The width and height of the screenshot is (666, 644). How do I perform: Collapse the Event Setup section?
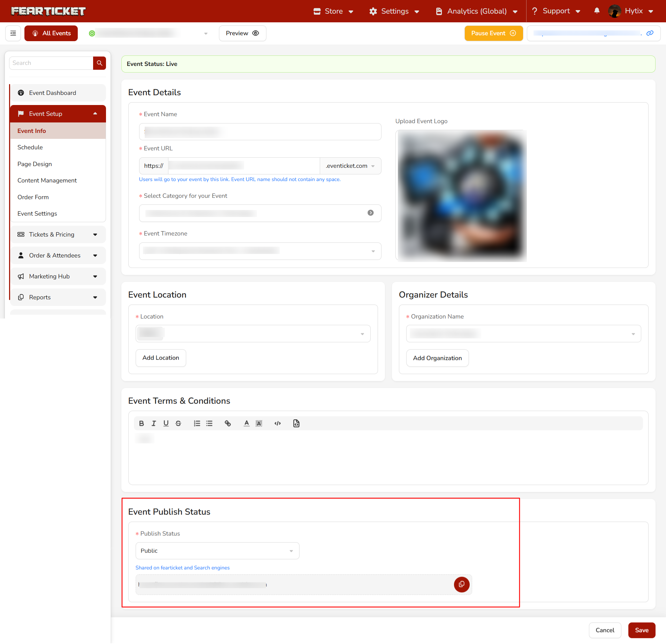pos(58,114)
